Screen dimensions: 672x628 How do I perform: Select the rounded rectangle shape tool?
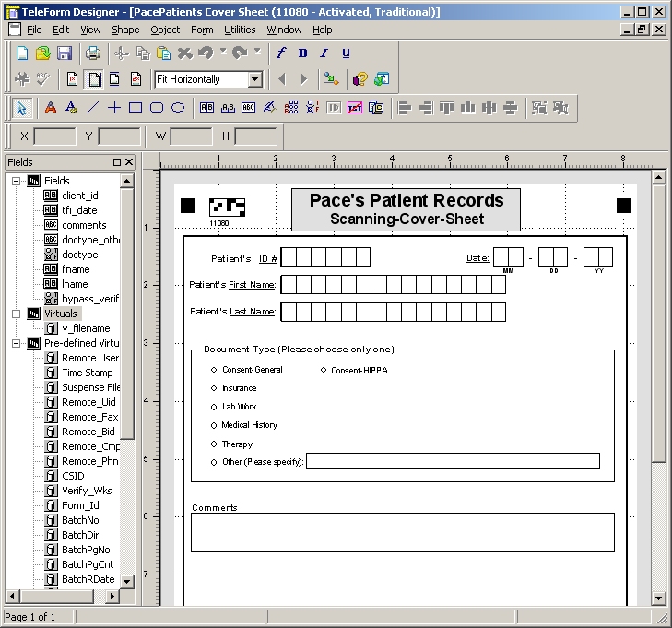157,108
